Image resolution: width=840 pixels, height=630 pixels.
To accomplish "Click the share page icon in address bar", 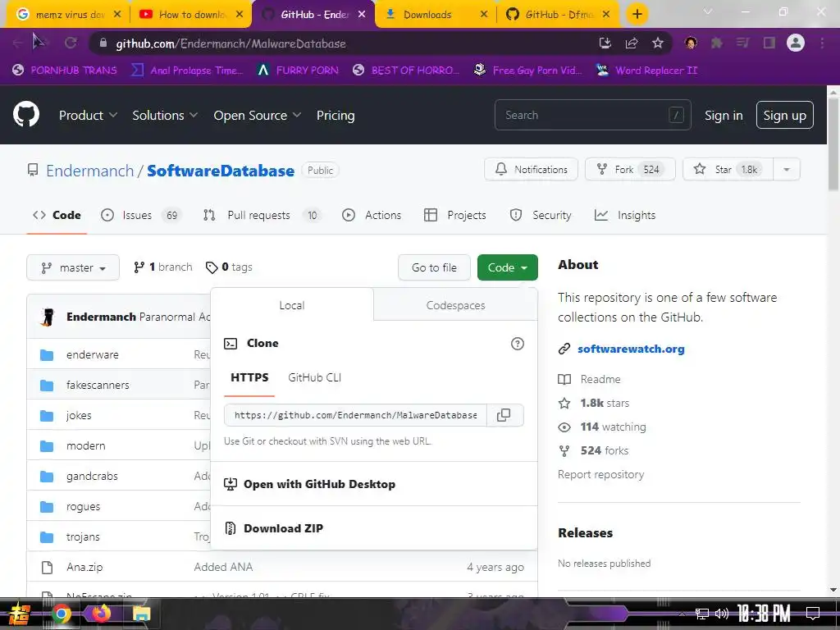I will click(632, 43).
